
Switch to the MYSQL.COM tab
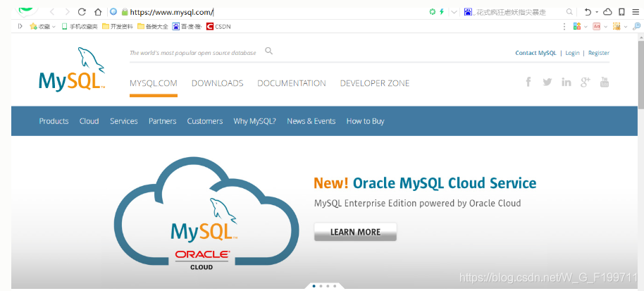pyautogui.click(x=153, y=83)
